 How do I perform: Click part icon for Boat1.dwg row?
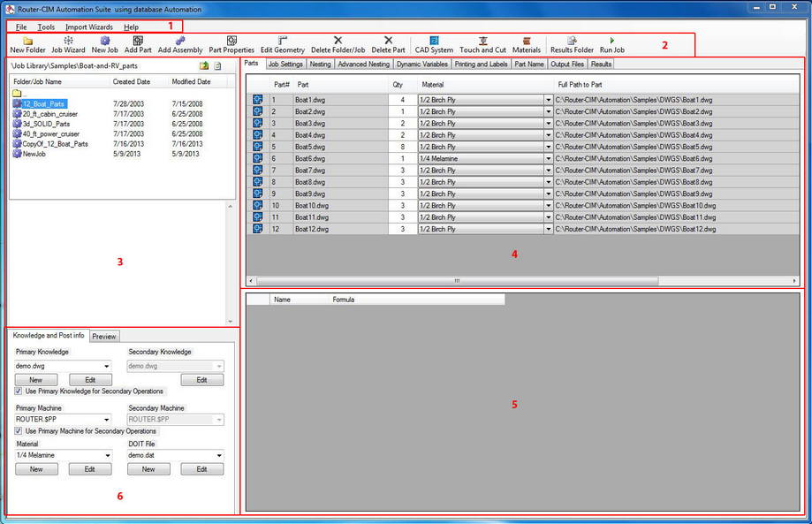(x=257, y=100)
